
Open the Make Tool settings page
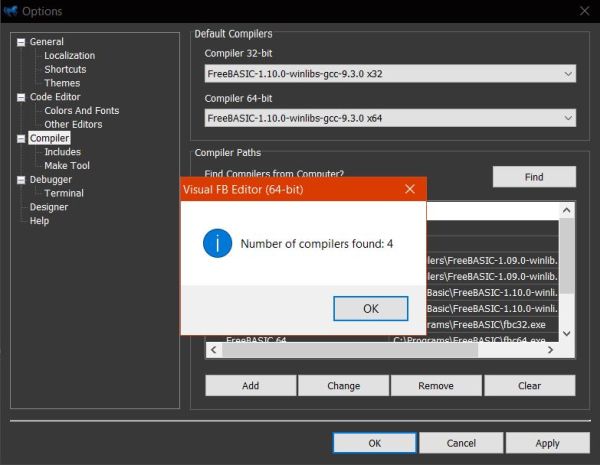(x=67, y=166)
